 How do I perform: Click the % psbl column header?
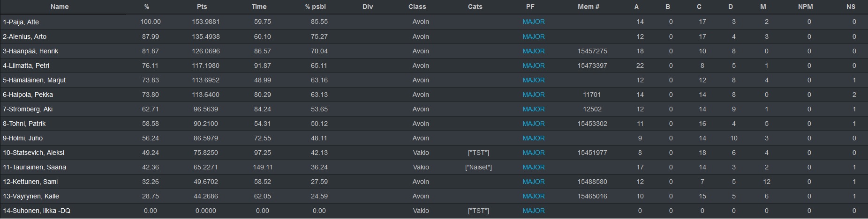pos(315,7)
